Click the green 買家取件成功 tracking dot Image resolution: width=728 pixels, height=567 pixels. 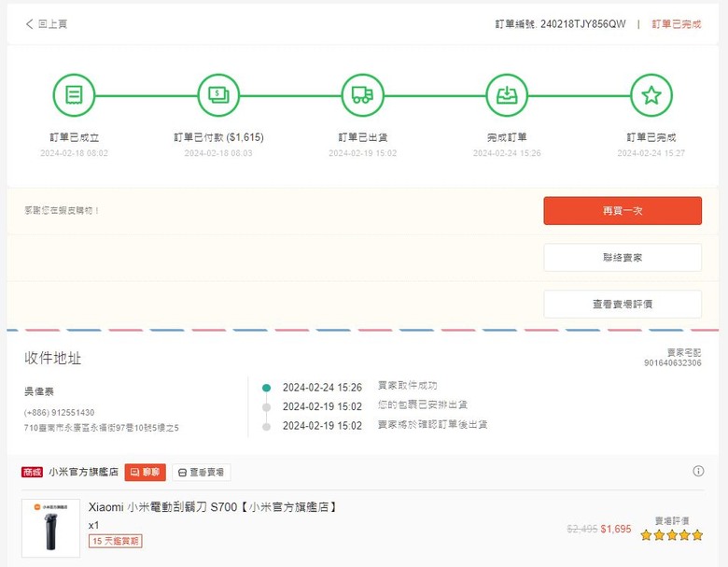[267, 388]
